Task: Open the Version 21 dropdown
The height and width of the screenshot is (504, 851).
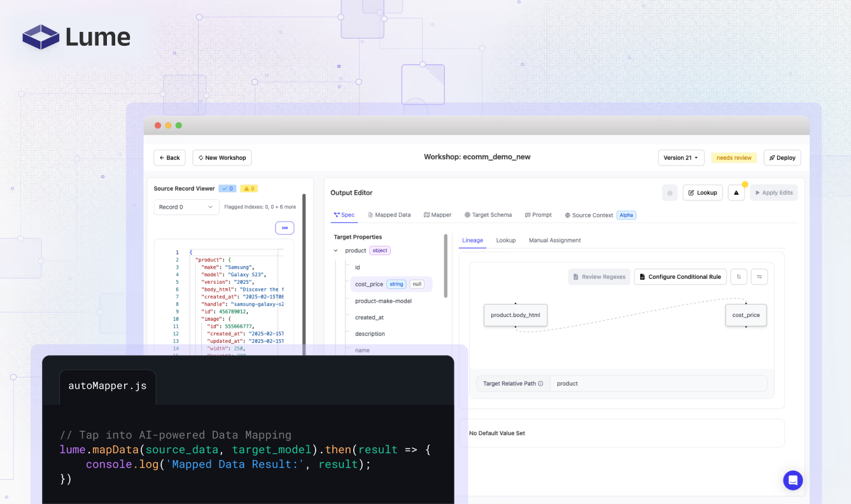Action: coord(680,158)
